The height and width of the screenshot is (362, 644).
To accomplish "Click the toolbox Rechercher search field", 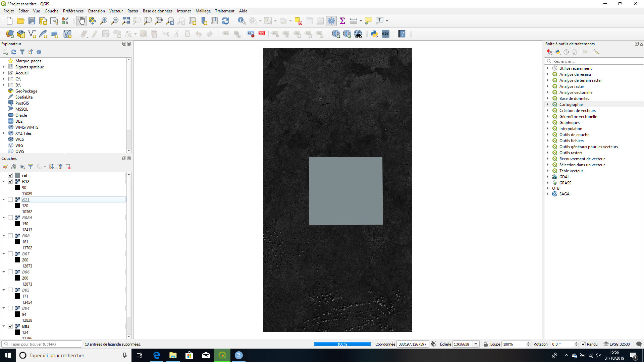I will click(x=594, y=61).
